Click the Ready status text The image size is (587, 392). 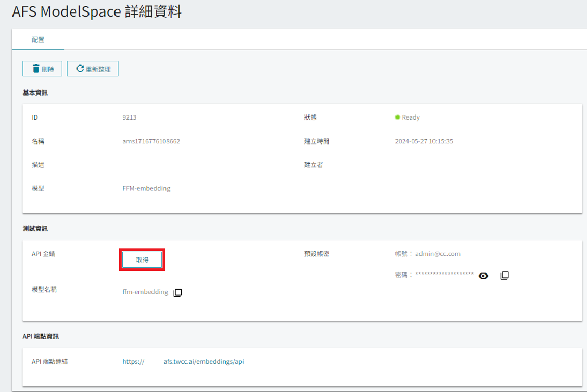(x=411, y=117)
